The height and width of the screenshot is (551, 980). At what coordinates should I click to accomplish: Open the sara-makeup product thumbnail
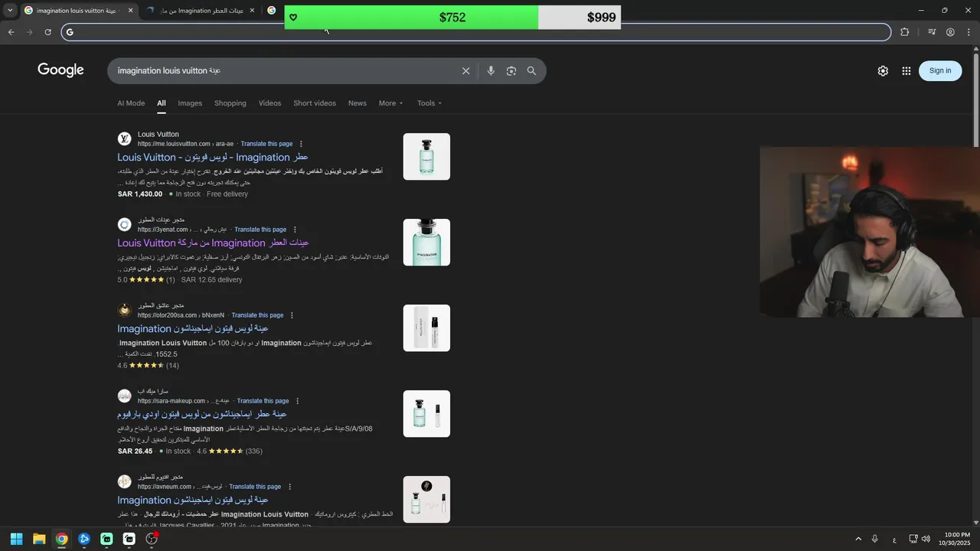426,414
